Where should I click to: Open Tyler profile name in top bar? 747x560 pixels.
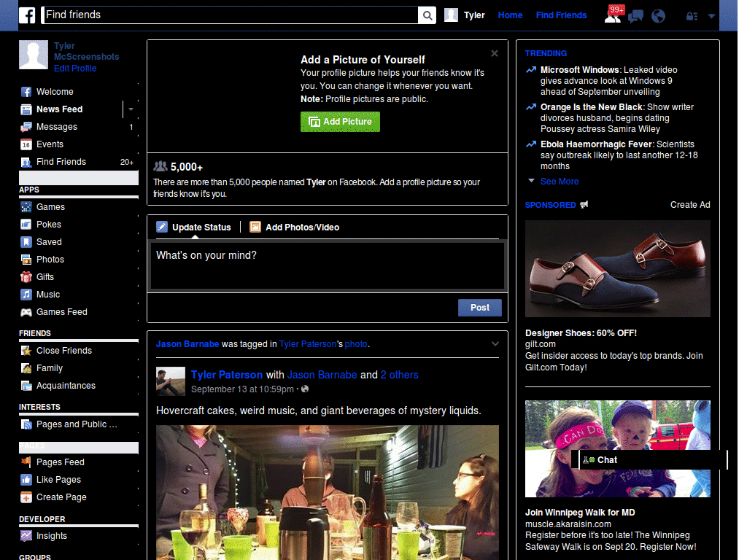coord(474,15)
